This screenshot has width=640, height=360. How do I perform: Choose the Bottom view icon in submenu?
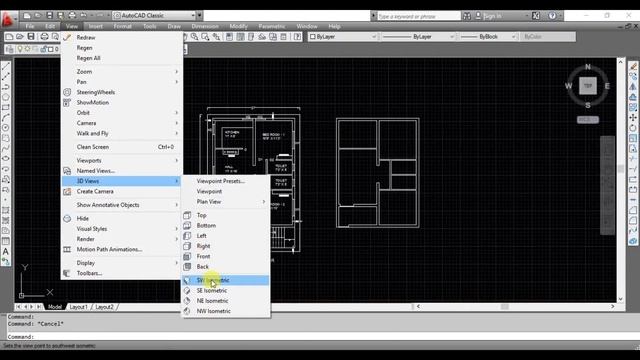(x=187, y=225)
